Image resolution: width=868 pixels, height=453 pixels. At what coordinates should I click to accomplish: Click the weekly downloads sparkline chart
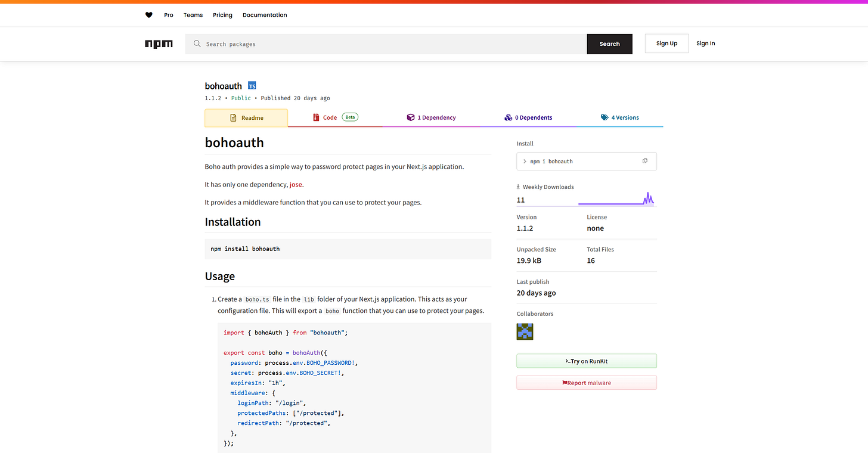(x=616, y=199)
